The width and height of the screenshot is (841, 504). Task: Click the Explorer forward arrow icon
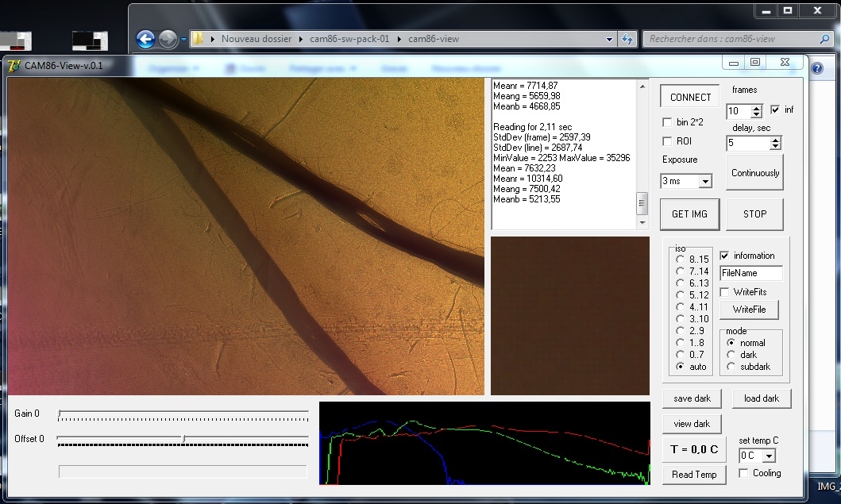tap(168, 39)
